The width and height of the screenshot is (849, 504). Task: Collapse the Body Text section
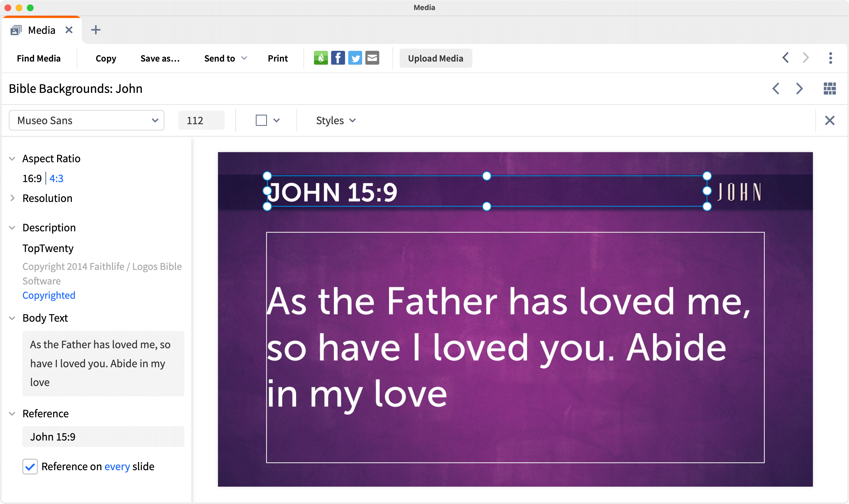pyautogui.click(x=12, y=318)
